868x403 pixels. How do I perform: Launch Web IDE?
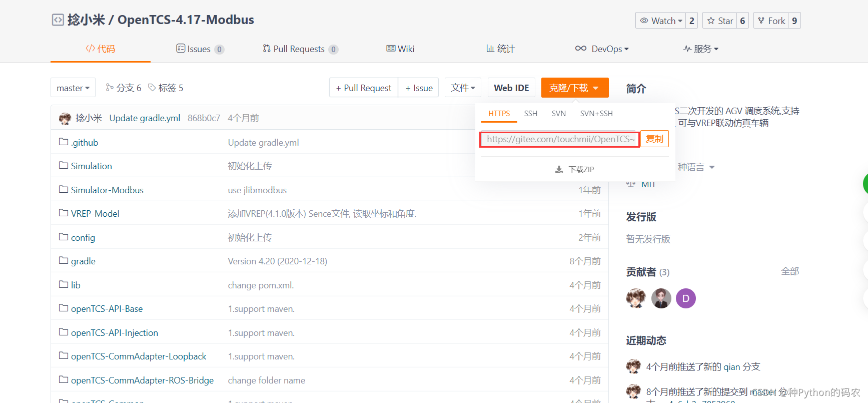[511, 88]
